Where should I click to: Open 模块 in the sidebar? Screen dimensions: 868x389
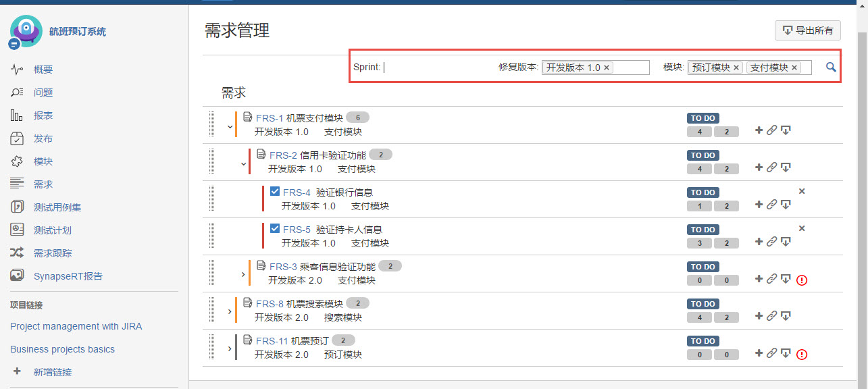[x=43, y=161]
